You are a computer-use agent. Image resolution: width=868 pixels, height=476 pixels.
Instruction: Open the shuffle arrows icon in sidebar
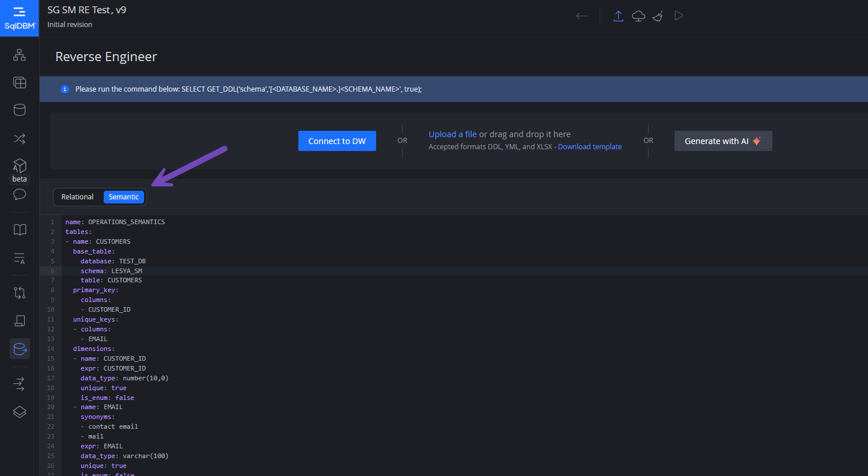click(20, 138)
